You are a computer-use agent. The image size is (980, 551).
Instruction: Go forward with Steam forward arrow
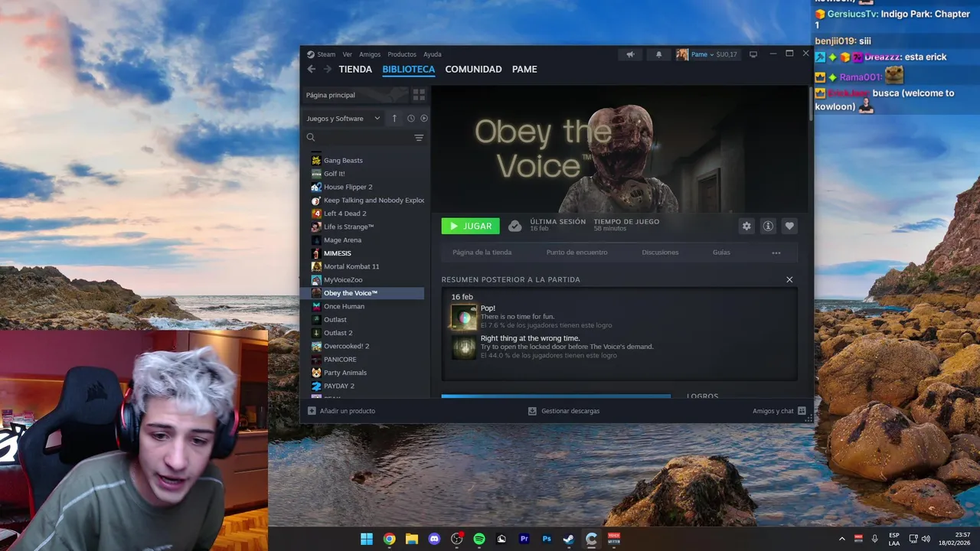click(328, 69)
